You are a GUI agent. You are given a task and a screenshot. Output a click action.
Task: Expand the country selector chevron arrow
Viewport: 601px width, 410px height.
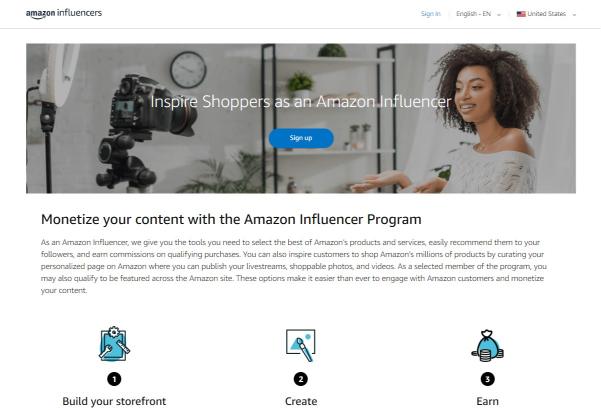[574, 15]
